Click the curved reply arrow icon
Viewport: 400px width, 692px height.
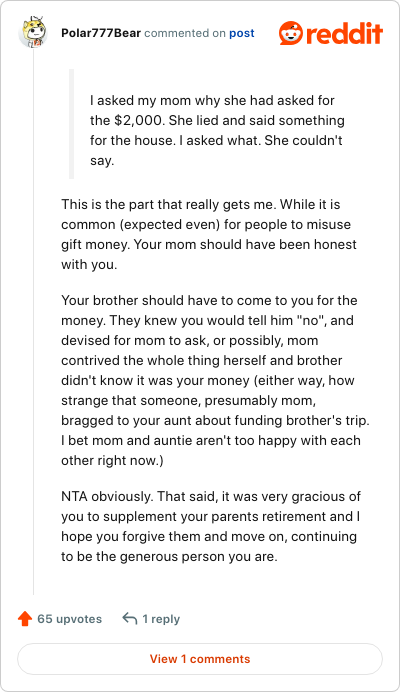click(129, 618)
